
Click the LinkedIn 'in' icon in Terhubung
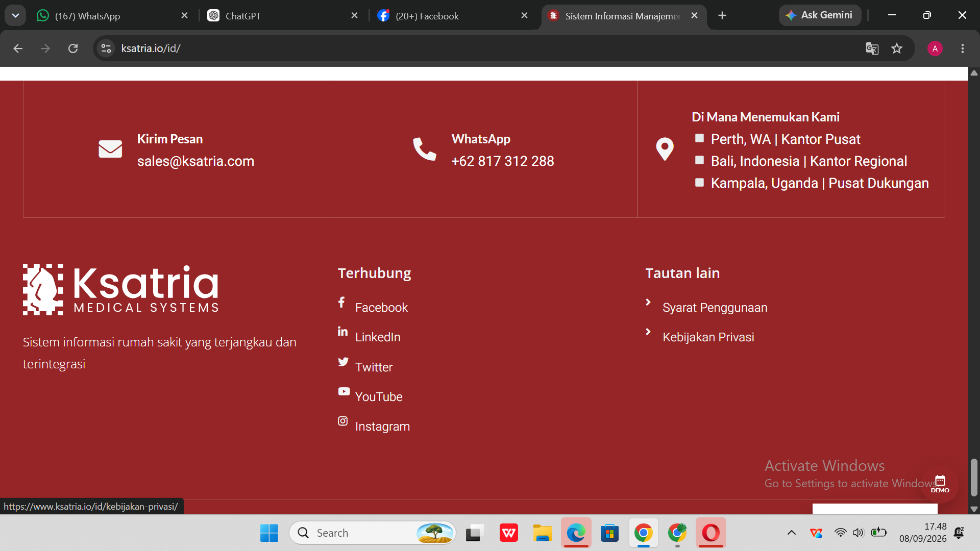point(342,332)
